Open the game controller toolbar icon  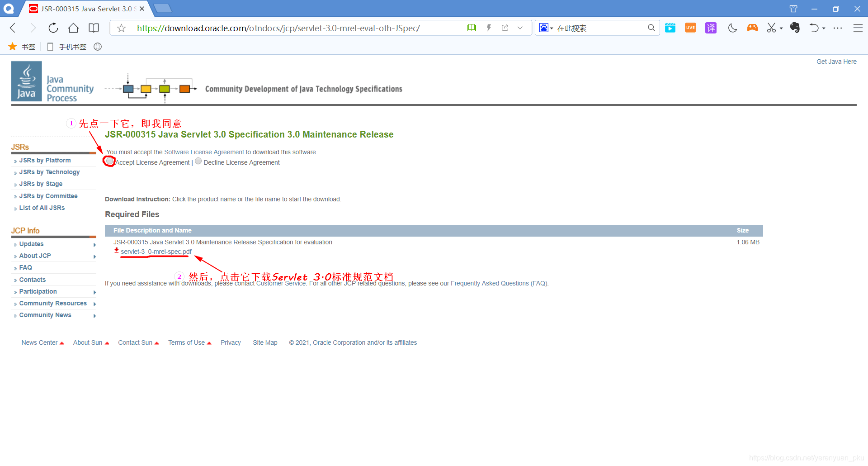point(752,28)
